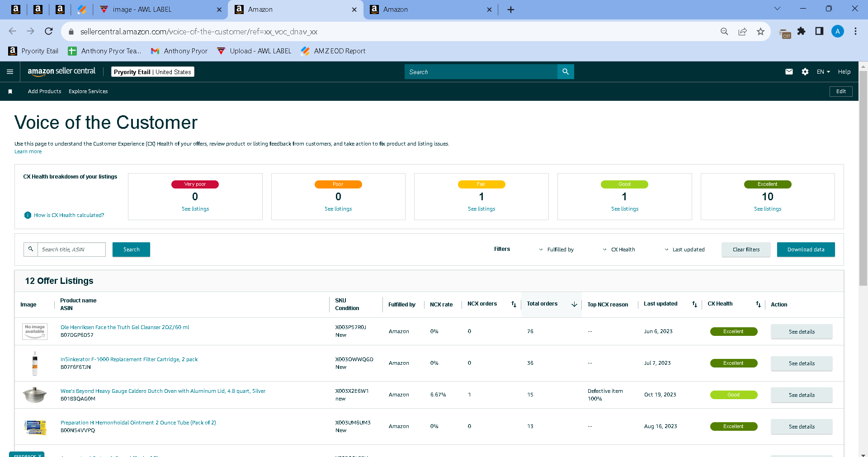The width and height of the screenshot is (868, 457).
Task: Click the share page icon in address bar
Action: point(742,31)
